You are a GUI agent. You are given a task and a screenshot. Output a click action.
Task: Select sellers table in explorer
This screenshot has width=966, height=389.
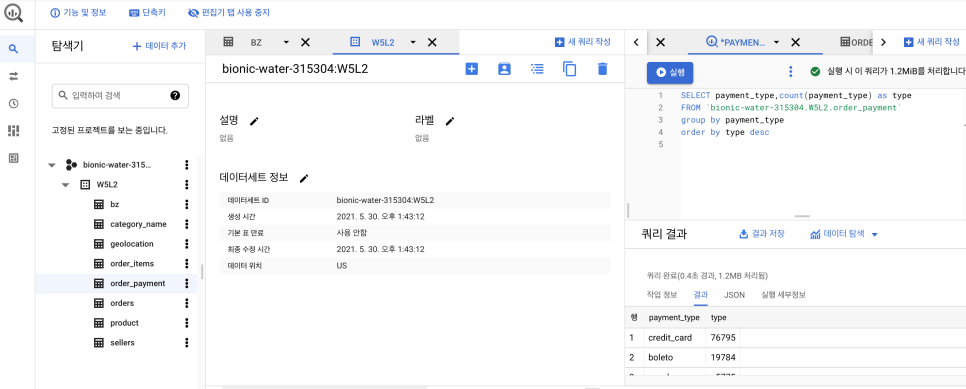pyautogui.click(x=122, y=342)
